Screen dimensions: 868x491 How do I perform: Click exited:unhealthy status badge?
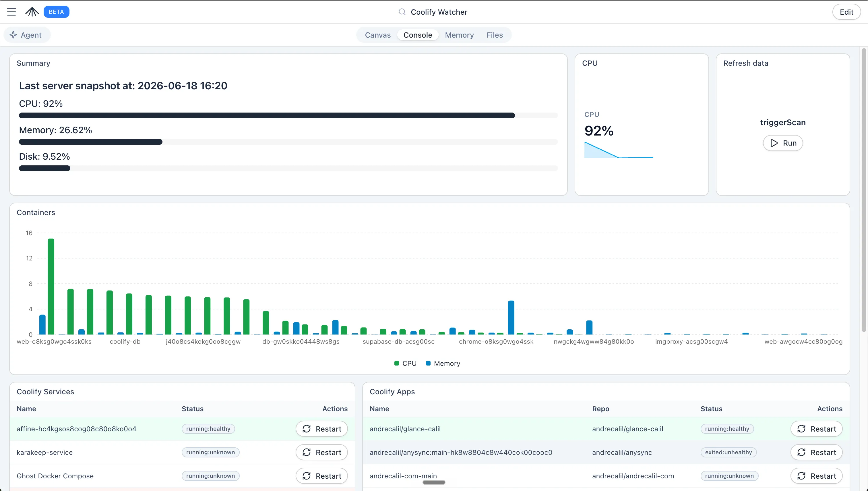(728, 452)
